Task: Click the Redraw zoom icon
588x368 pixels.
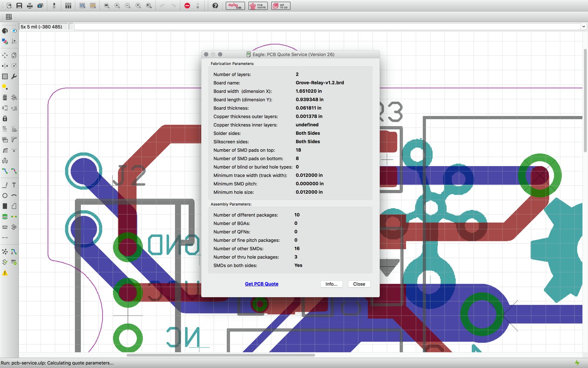Action: [x=138, y=6]
